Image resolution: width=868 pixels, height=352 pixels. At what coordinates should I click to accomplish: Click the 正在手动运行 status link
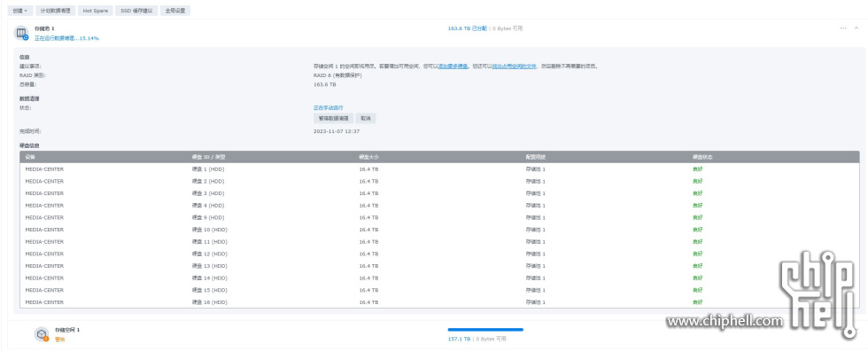click(x=329, y=107)
